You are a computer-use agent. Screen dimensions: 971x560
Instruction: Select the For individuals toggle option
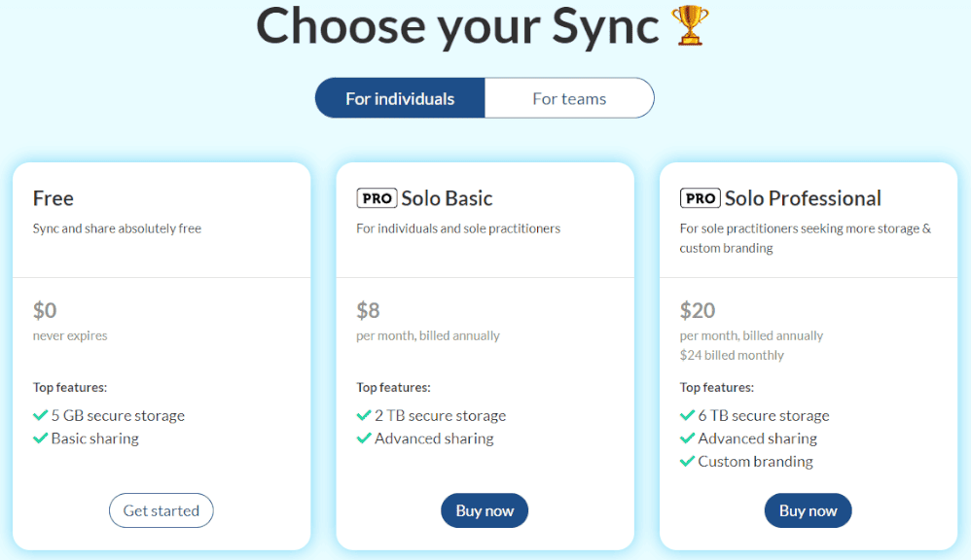(400, 98)
